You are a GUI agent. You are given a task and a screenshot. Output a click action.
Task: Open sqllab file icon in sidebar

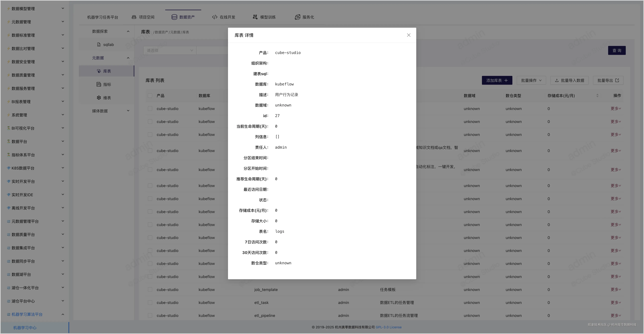[x=99, y=45]
